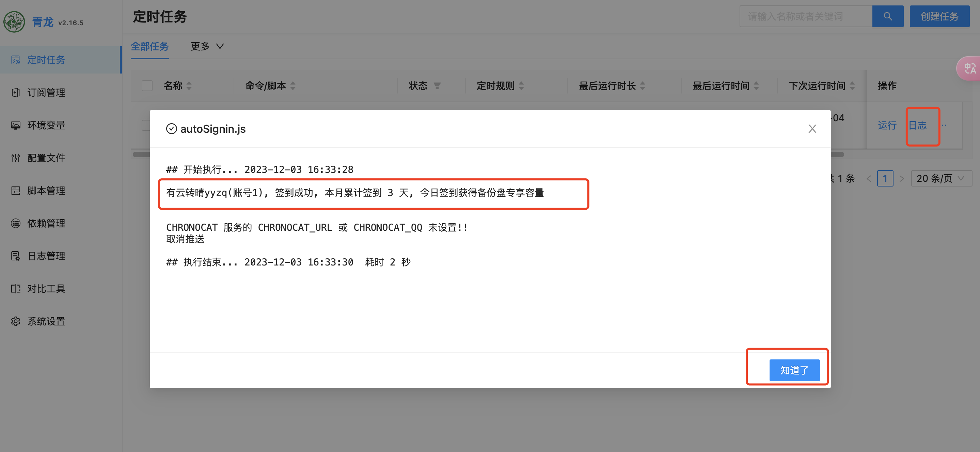Image resolution: width=980 pixels, height=452 pixels.
Task: Click the 知道了 button
Action: coord(794,370)
